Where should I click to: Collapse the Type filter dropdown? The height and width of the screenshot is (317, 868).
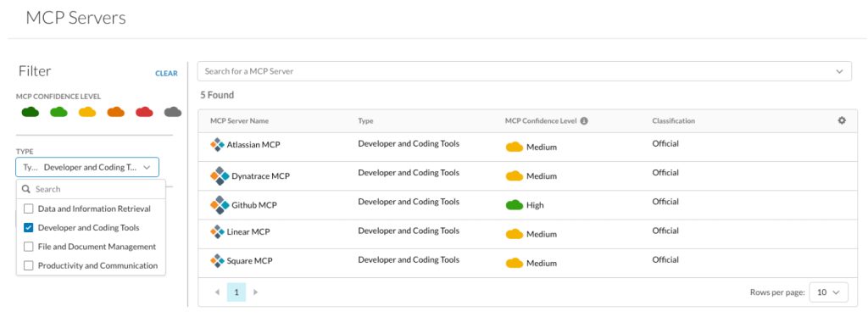click(x=147, y=167)
